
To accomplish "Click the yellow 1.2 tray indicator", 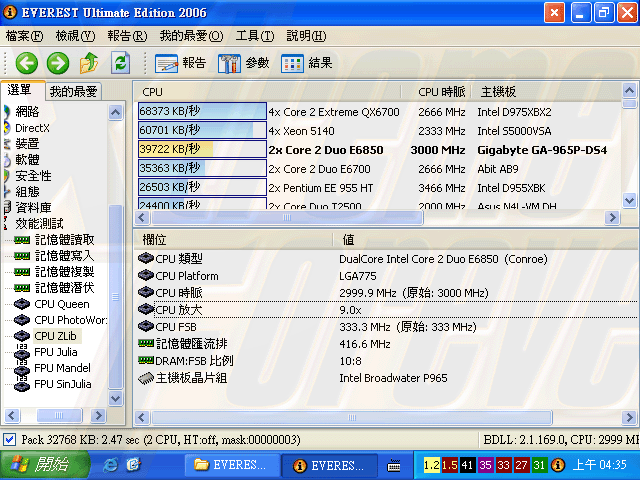I will coord(431,465).
